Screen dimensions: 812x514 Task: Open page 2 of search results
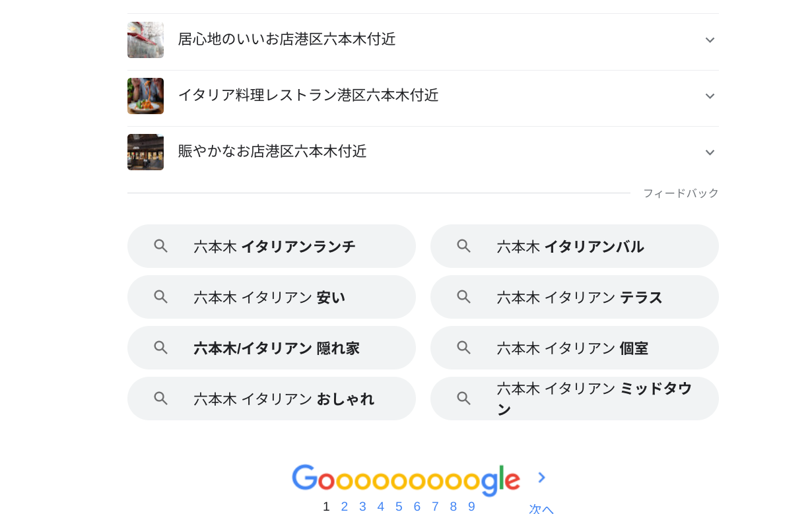pos(344,506)
